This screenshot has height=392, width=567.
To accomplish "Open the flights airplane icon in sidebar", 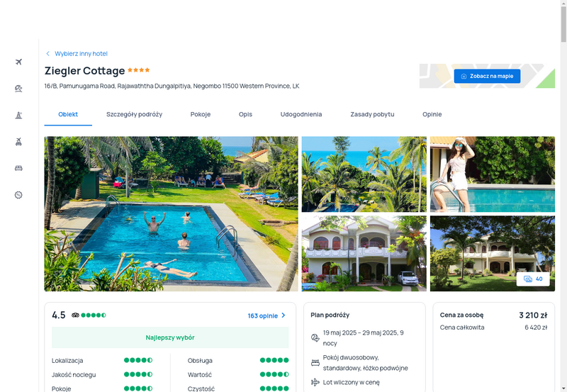I will click(19, 62).
